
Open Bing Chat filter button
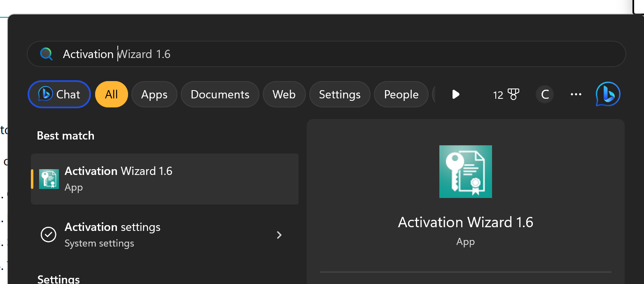click(x=59, y=94)
